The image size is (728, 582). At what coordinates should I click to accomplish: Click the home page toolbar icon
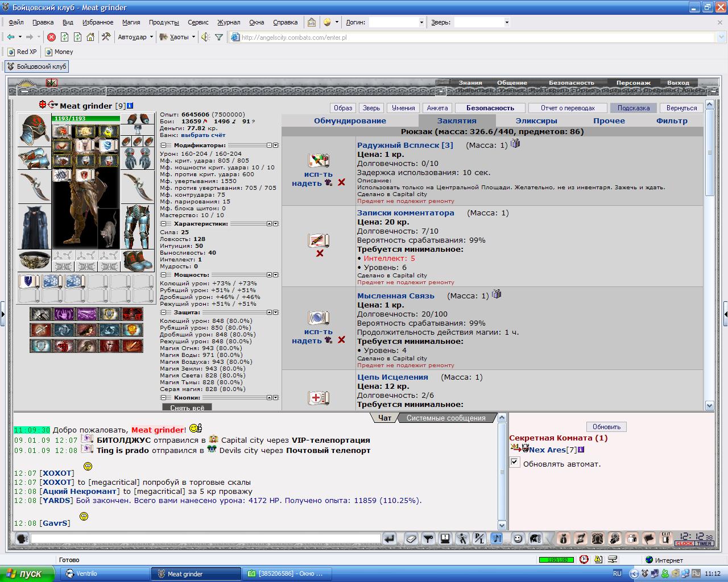pos(90,37)
